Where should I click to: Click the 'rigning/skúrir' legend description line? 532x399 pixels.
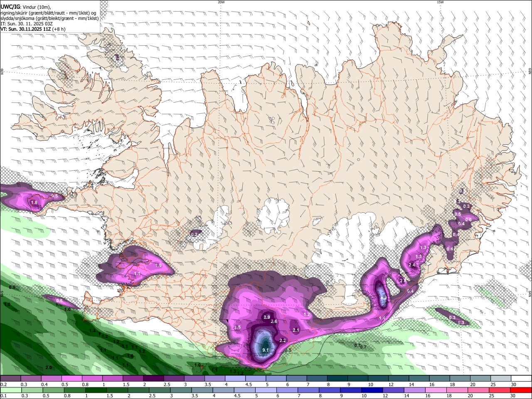pos(48,13)
